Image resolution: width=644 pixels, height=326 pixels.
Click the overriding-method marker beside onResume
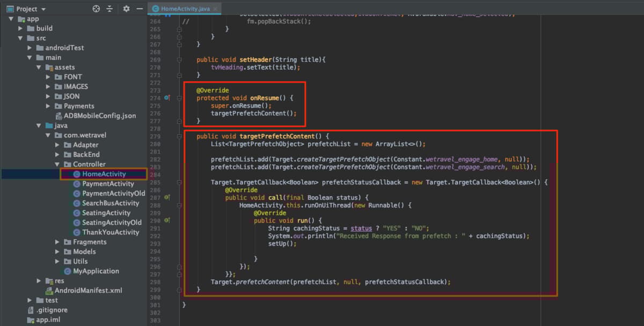click(x=166, y=98)
